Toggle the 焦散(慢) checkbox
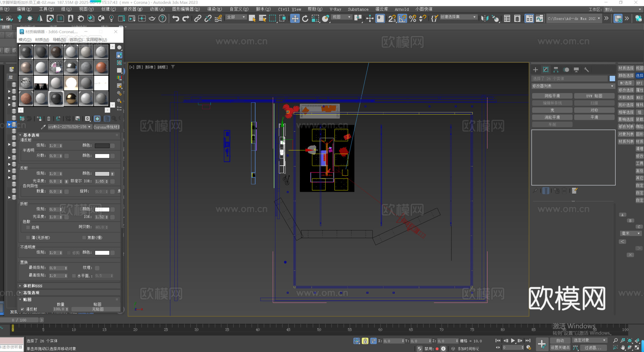Viewport: 644px width, 352px height. (x=84, y=238)
